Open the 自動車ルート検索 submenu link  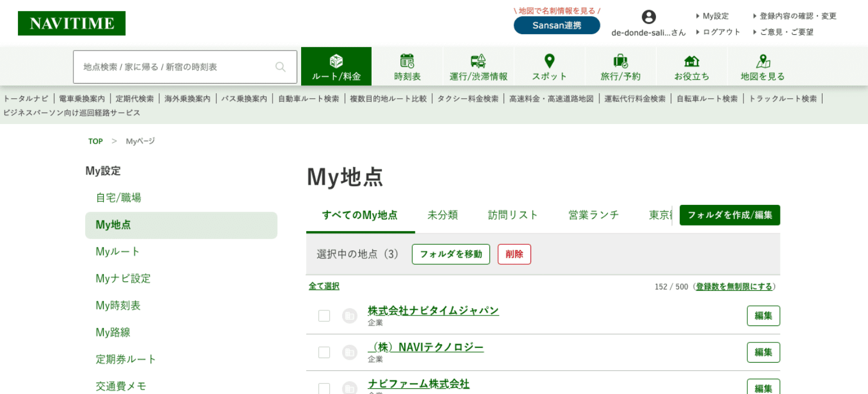tap(308, 99)
